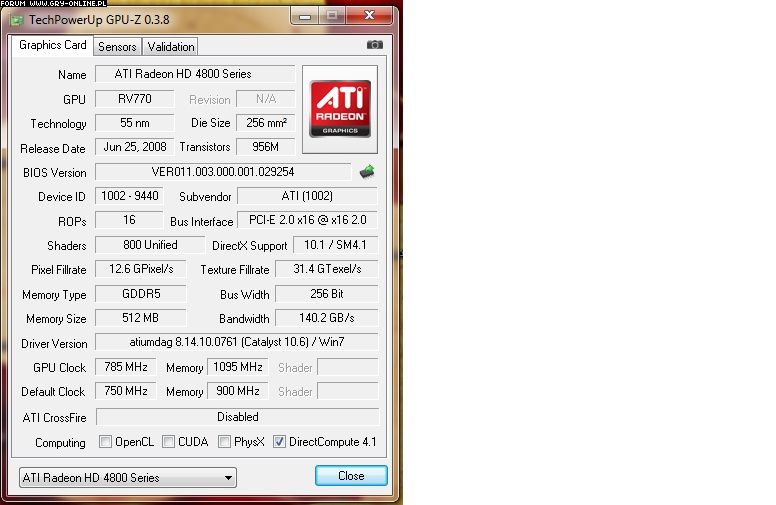Click the Die Size field 256 mm²
The image size is (776, 505).
266,123
